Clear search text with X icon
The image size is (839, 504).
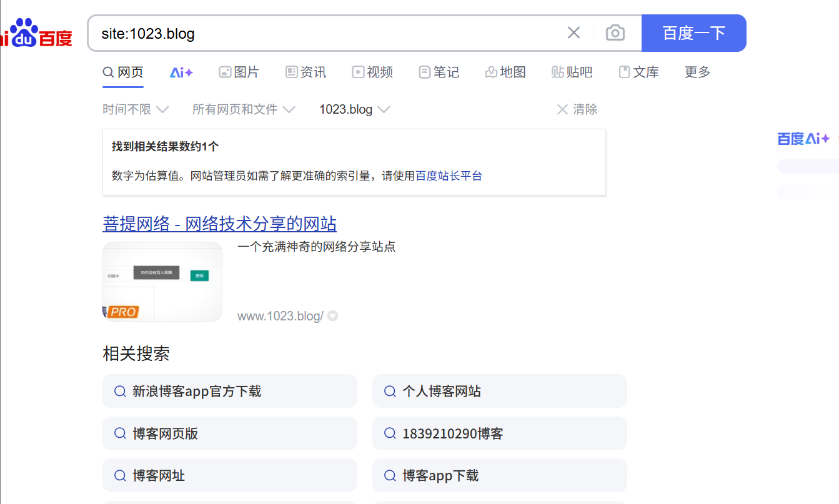tap(573, 33)
